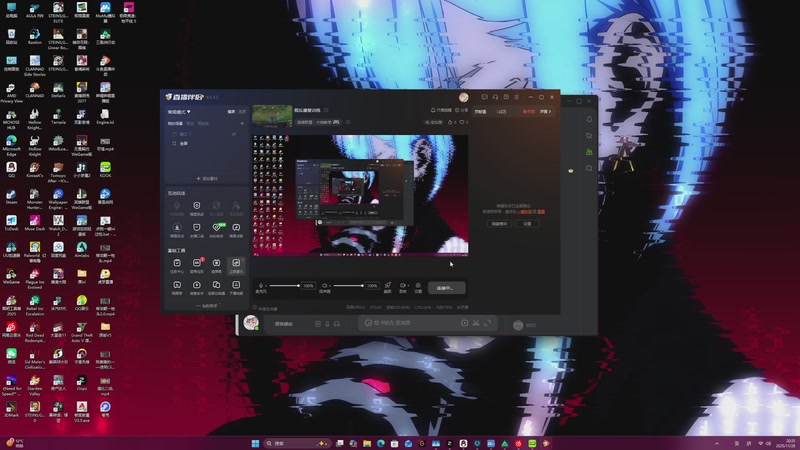
Task: Toggle eye visibility of 窗口 1 source
Action: coord(234,134)
